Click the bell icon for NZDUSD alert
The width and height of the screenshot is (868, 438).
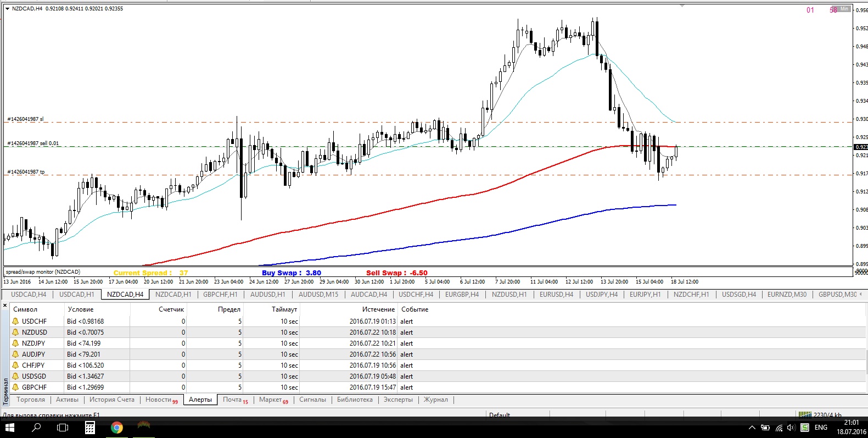tap(15, 332)
